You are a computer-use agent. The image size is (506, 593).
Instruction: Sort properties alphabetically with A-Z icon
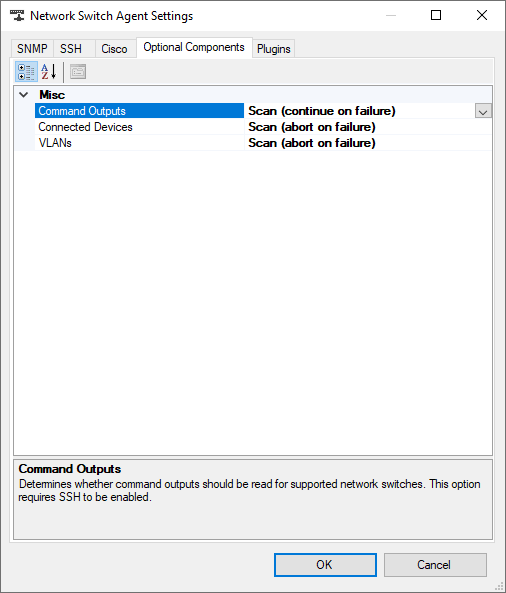pos(49,71)
